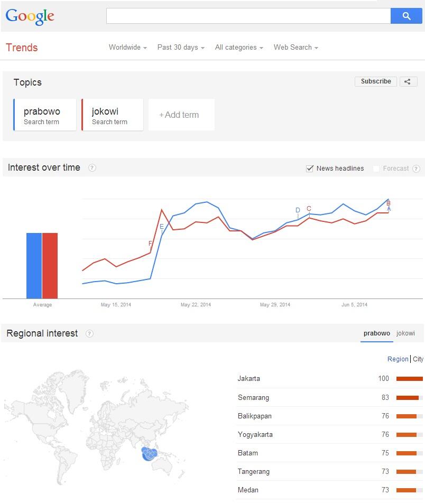Click the Subscribe button
Screen dimensions: 425x504
point(375,81)
